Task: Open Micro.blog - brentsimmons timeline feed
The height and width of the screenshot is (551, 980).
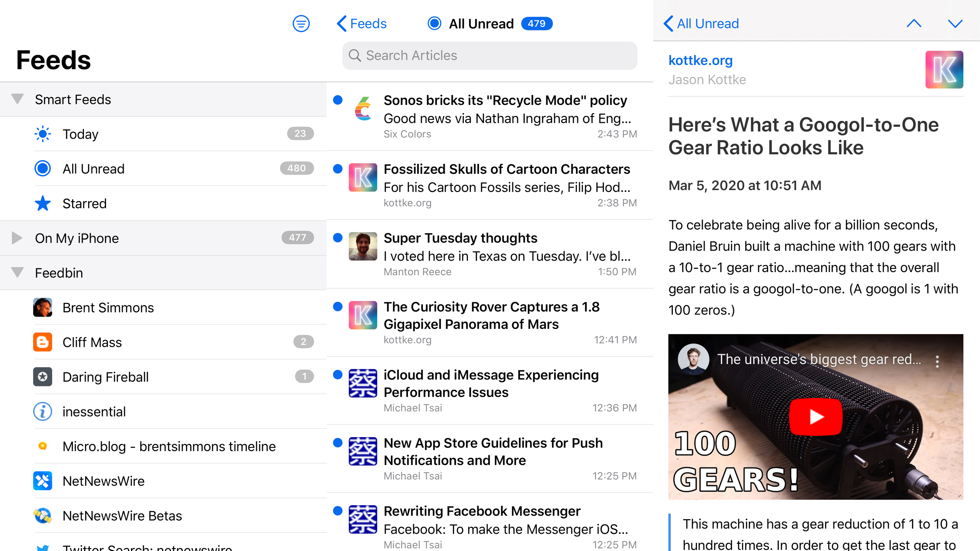Action: [163, 446]
